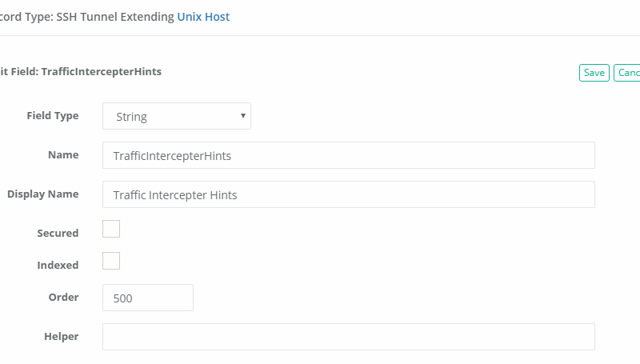Open the Field Type String dropdown
This screenshot has height=364, width=640.
tap(176, 116)
